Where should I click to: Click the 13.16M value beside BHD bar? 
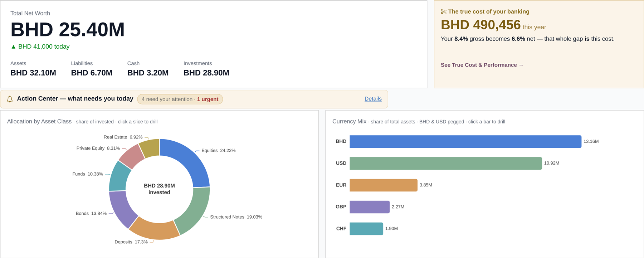pyautogui.click(x=591, y=141)
